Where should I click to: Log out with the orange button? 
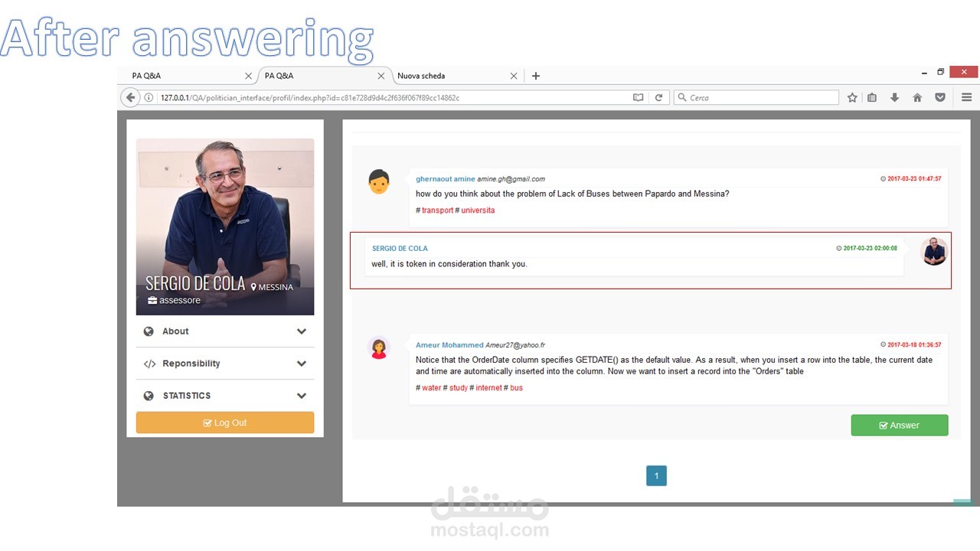(x=225, y=422)
